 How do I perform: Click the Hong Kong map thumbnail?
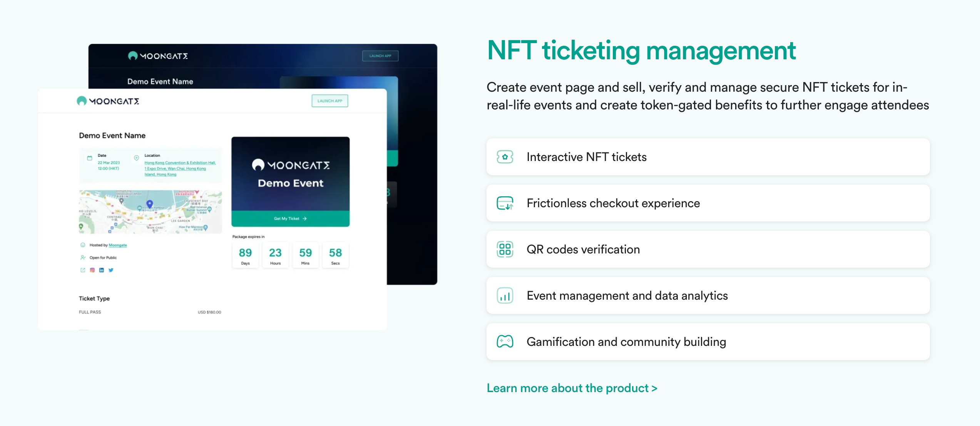pyautogui.click(x=150, y=211)
